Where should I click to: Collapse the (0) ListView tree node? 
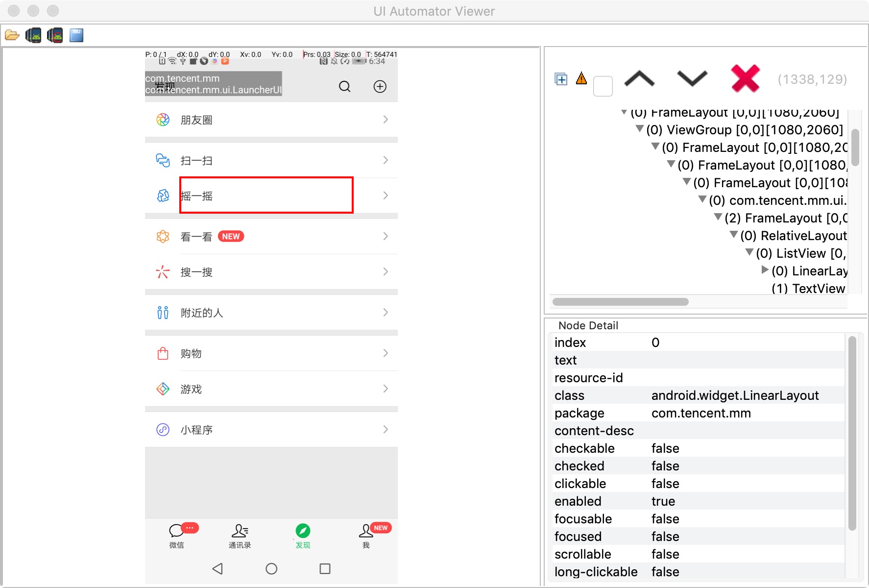(749, 252)
